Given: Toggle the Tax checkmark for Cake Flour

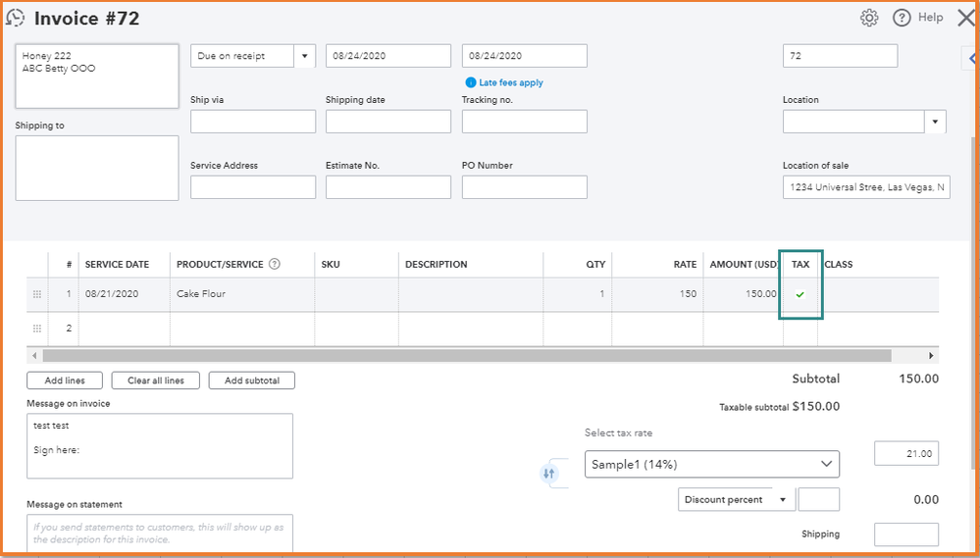Looking at the screenshot, I should click(800, 294).
